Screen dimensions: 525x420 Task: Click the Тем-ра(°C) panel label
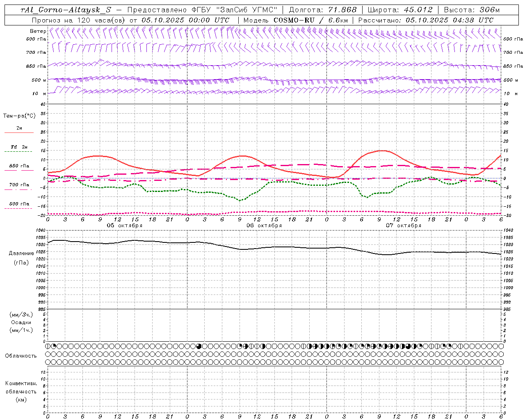pyautogui.click(x=19, y=116)
